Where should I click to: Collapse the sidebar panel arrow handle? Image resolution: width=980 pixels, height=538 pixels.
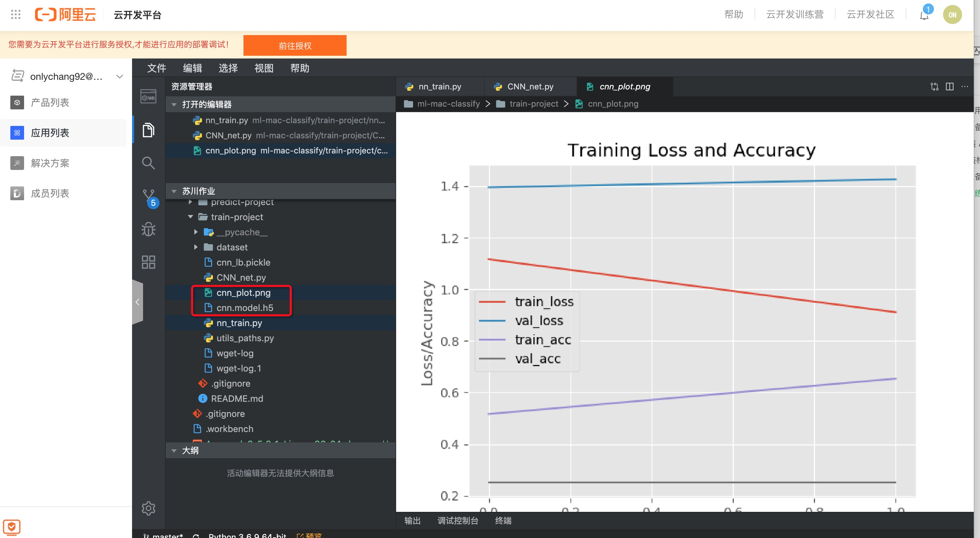tap(137, 302)
